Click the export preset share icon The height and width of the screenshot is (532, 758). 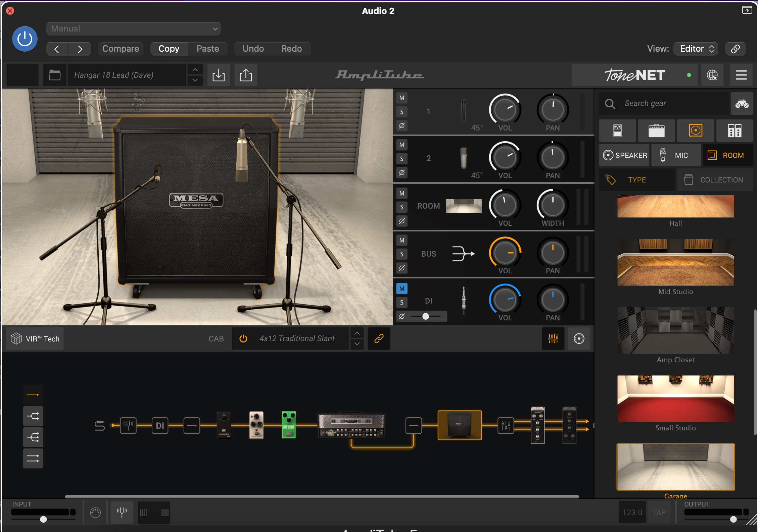tap(245, 75)
